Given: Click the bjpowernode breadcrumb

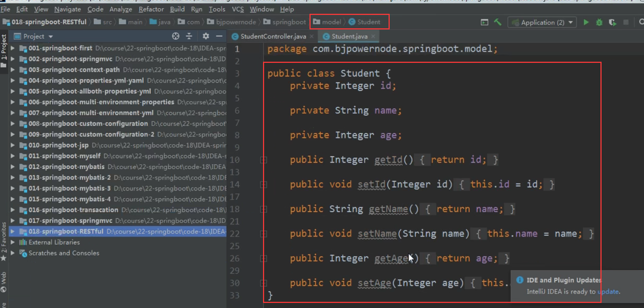Looking at the screenshot, I should point(232,22).
